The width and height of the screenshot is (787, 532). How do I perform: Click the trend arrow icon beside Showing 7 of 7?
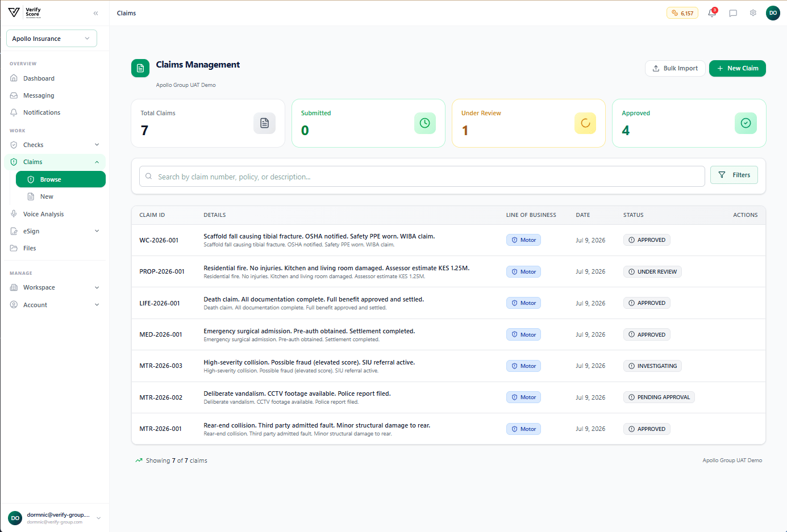[x=139, y=460]
